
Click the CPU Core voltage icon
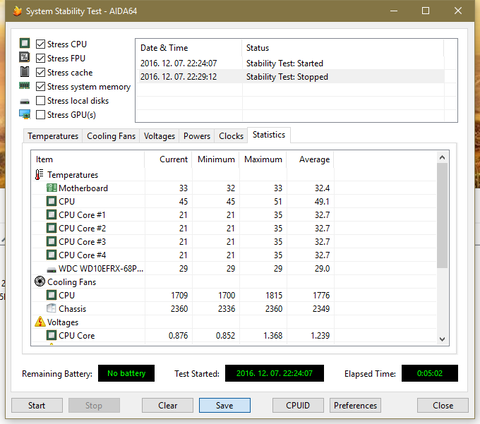tap(51, 335)
